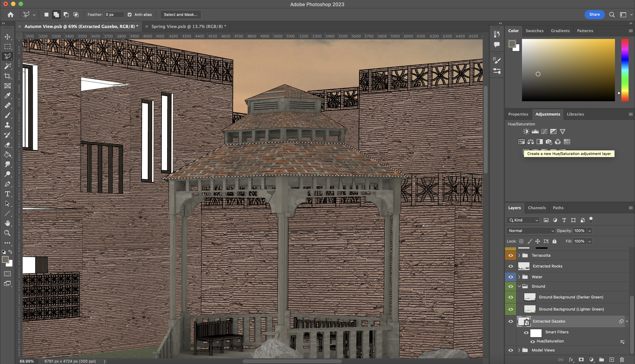Hide the Extracted Rocks layer
This screenshot has width=635, height=364.
[511, 266]
